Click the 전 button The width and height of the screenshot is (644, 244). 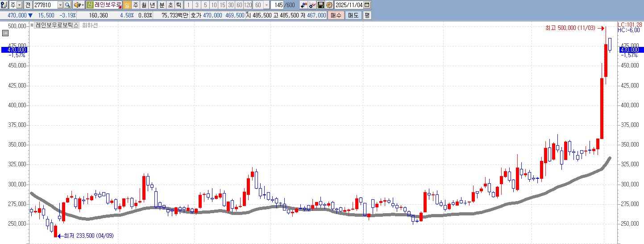pyautogui.click(x=28, y=5)
